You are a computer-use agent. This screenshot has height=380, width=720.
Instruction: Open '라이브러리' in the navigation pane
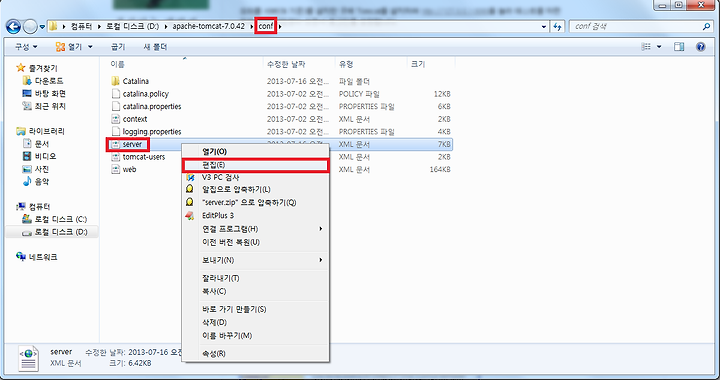click(40, 131)
